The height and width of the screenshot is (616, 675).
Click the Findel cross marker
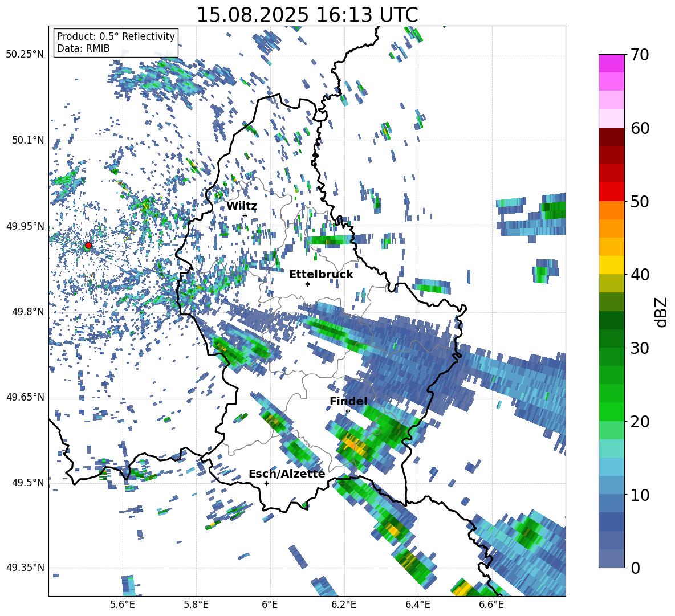pyautogui.click(x=348, y=411)
